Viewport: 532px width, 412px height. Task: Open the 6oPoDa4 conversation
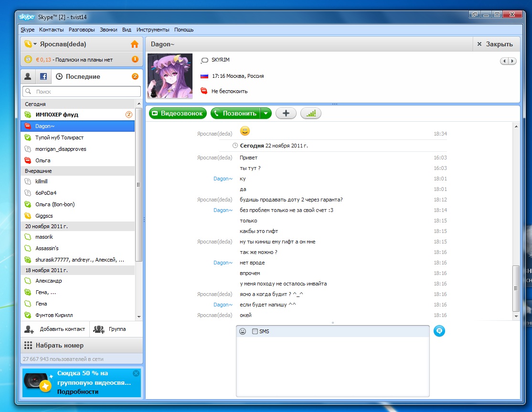[78, 193]
